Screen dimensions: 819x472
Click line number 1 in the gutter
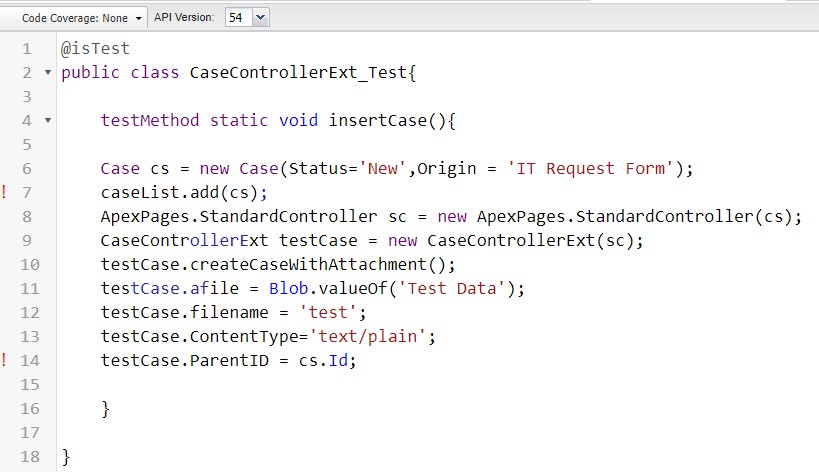[26, 49]
